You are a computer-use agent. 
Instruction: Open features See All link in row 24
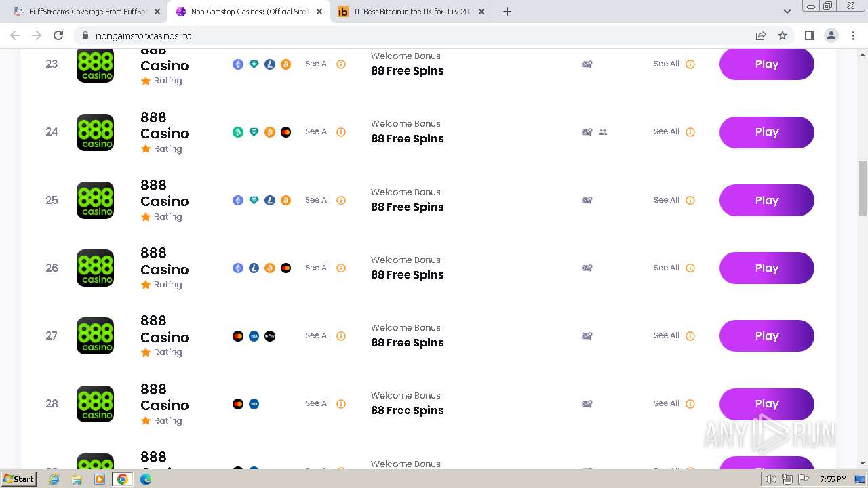click(667, 131)
